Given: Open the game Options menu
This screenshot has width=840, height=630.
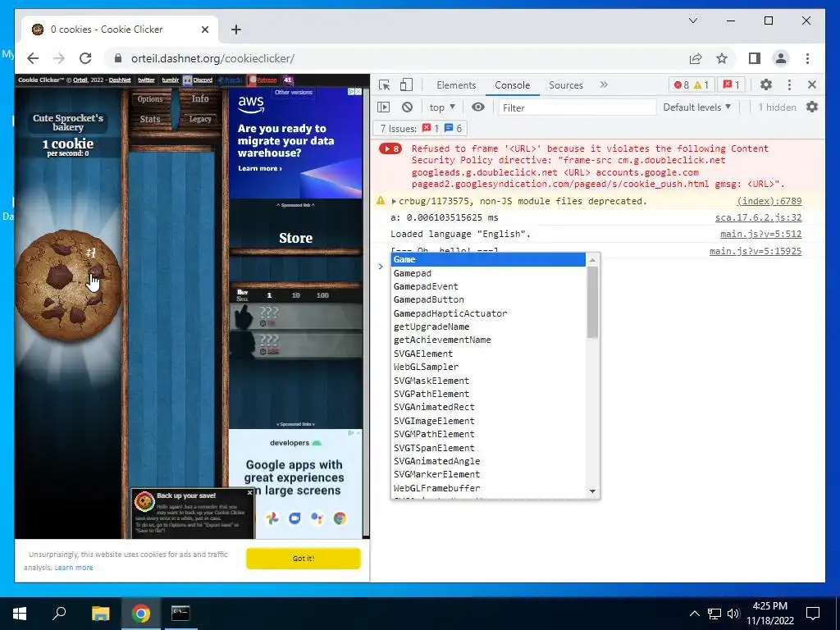Looking at the screenshot, I should pos(150,99).
